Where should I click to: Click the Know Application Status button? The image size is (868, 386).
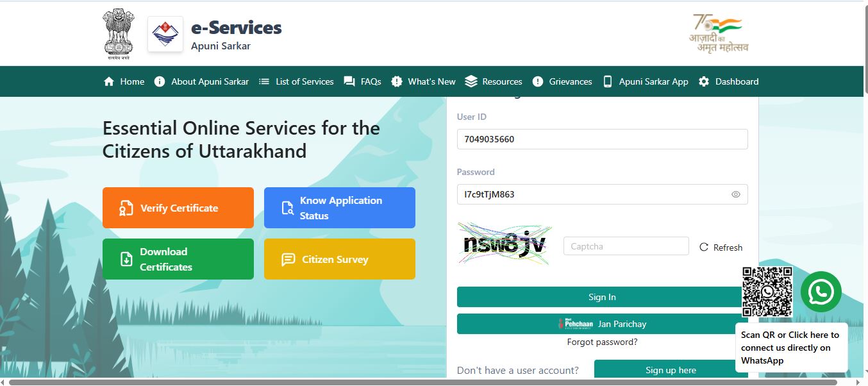tap(340, 208)
